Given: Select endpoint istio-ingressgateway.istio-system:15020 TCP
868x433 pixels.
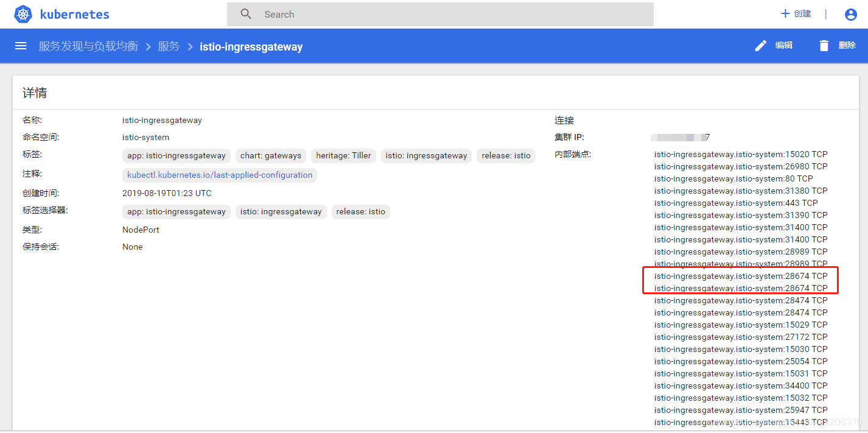Looking at the screenshot, I should pyautogui.click(x=741, y=154).
